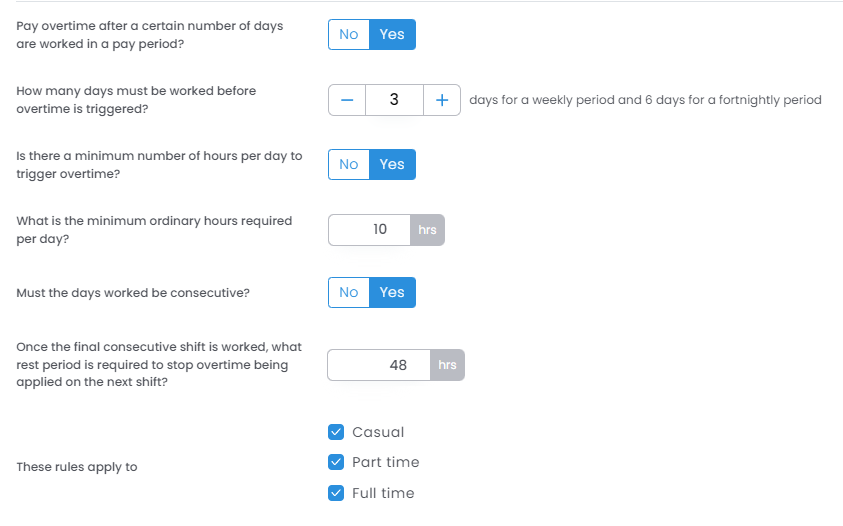Untick the Part time checkbox

coord(336,462)
